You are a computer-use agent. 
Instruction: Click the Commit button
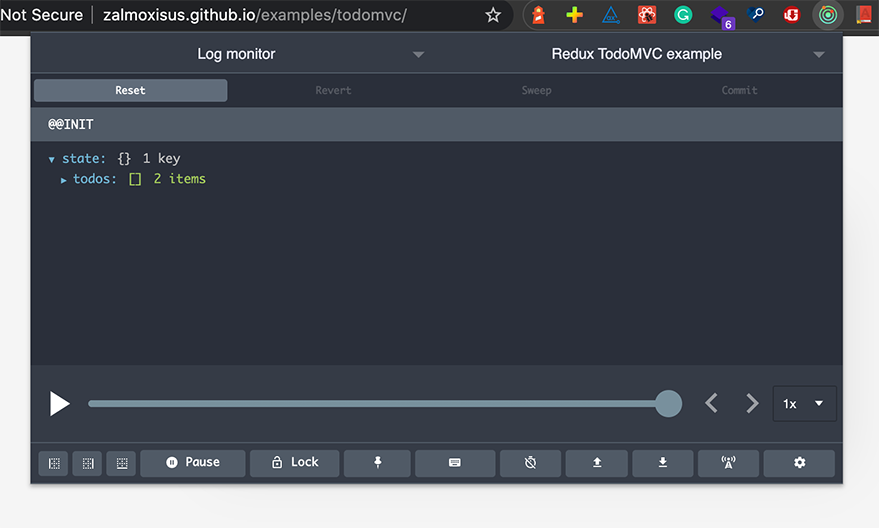(739, 90)
